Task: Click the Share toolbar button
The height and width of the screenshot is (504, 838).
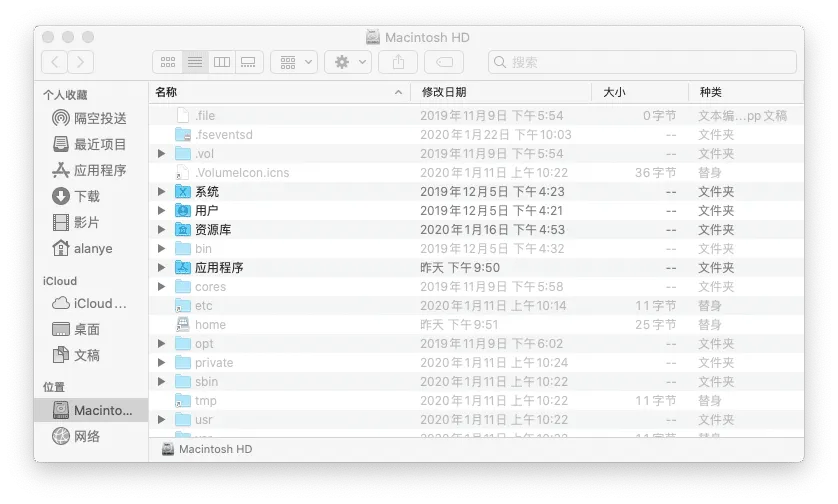Action: tap(398, 62)
